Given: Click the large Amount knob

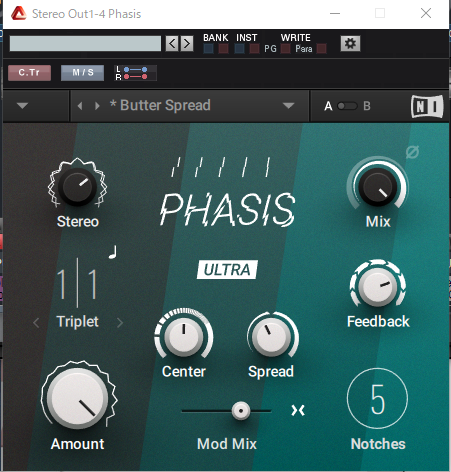Looking at the screenshot, I should click(x=77, y=399).
